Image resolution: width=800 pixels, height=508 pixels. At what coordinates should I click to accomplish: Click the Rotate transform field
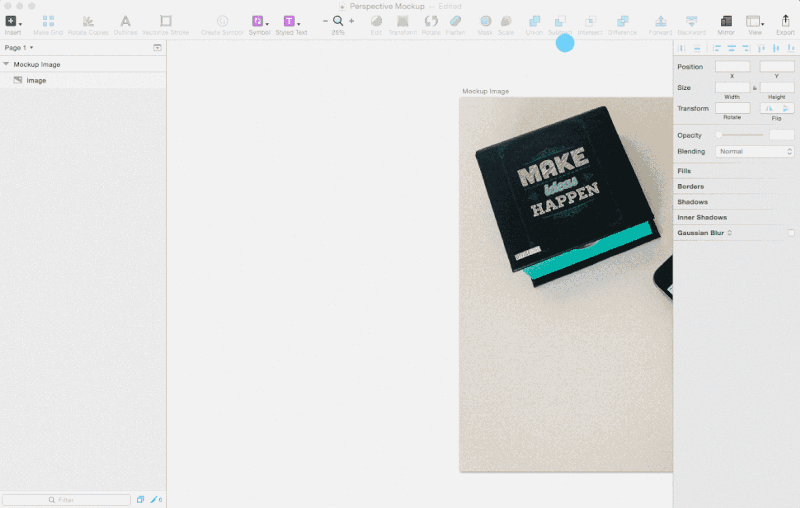click(733, 108)
